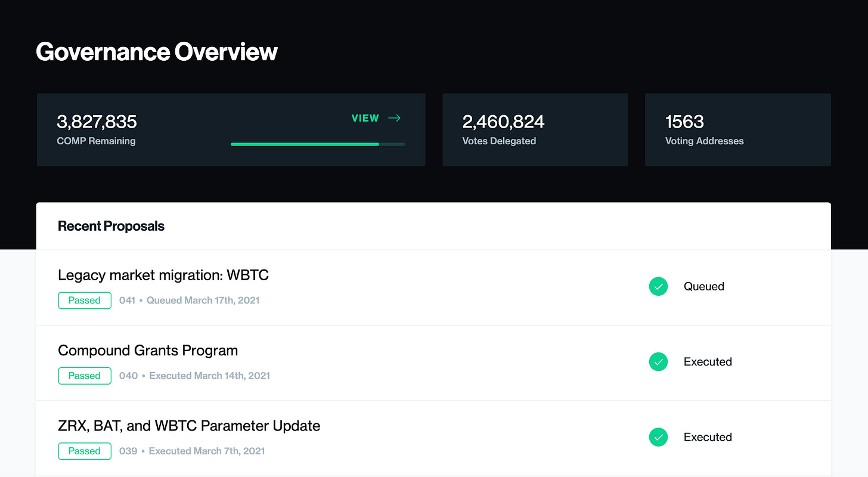Click the COMP Remaining label

(x=96, y=141)
